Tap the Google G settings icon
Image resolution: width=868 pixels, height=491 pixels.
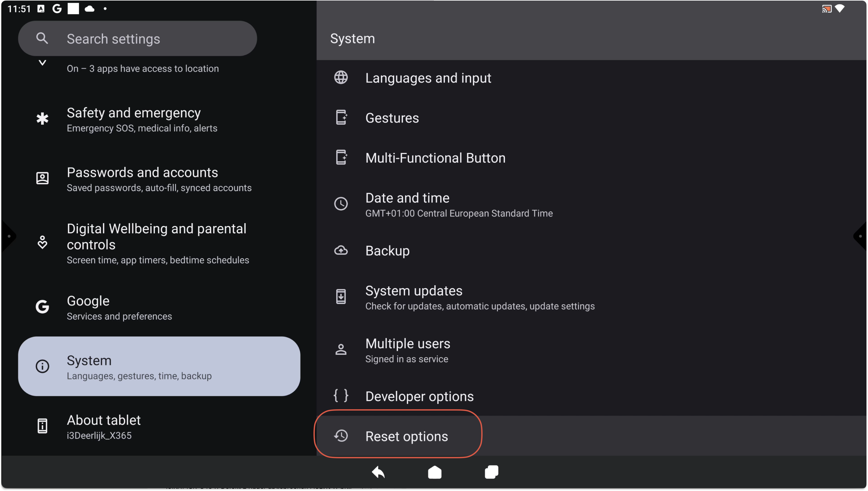pos(42,307)
